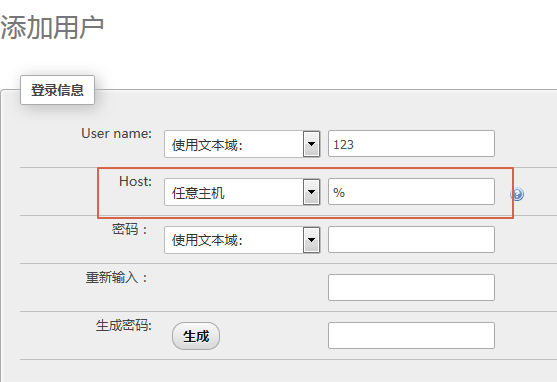Click the 生成 button

coord(196,336)
